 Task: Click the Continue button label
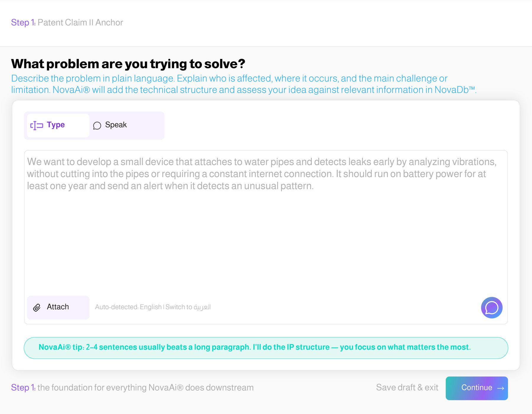(x=477, y=387)
